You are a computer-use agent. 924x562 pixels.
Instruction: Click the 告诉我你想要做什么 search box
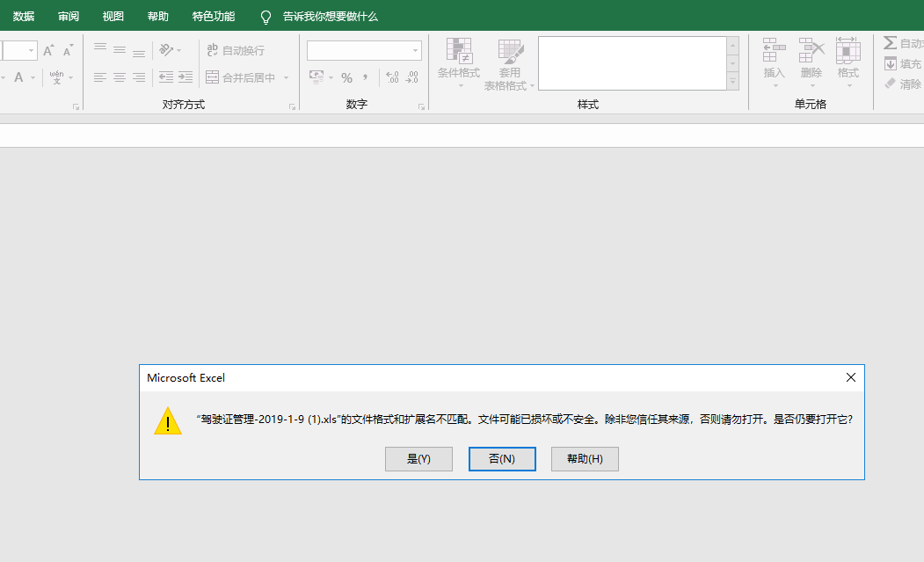330,17
